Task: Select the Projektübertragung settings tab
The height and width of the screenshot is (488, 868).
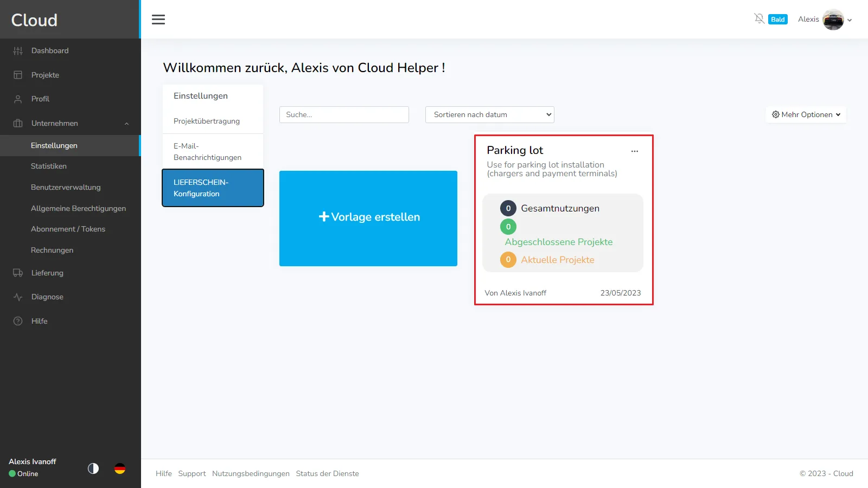Action: [213, 121]
